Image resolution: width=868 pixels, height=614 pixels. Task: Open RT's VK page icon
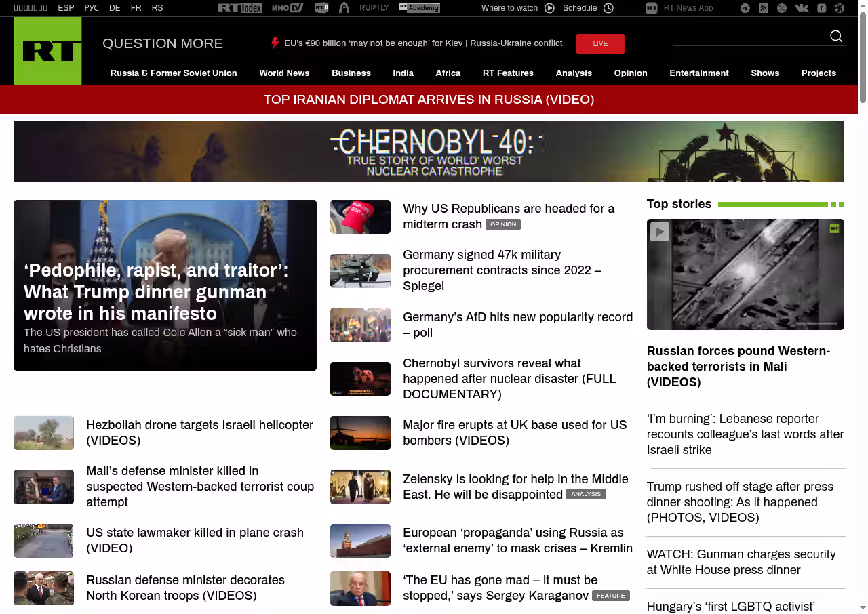click(x=802, y=8)
